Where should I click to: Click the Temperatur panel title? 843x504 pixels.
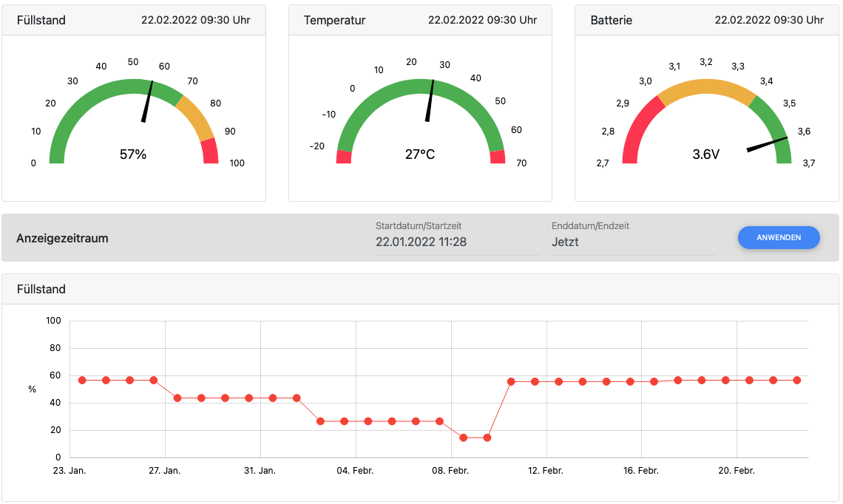(x=334, y=20)
